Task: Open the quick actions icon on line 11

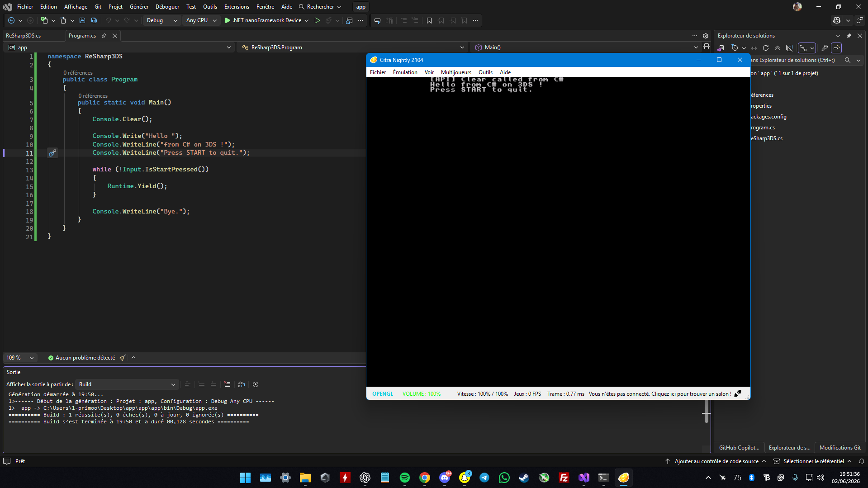Action: (x=52, y=153)
